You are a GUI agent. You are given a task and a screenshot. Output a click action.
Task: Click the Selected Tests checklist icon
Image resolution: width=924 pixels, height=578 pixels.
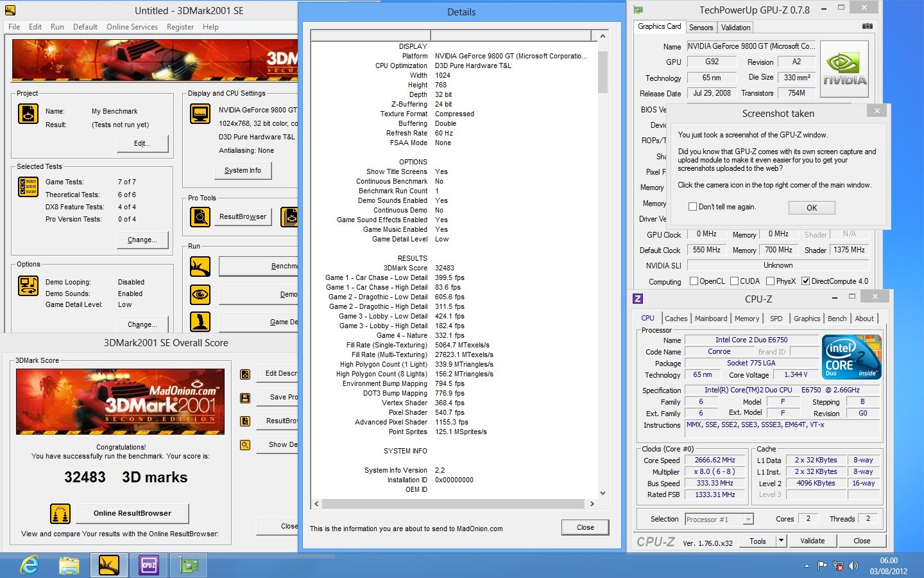tap(28, 187)
